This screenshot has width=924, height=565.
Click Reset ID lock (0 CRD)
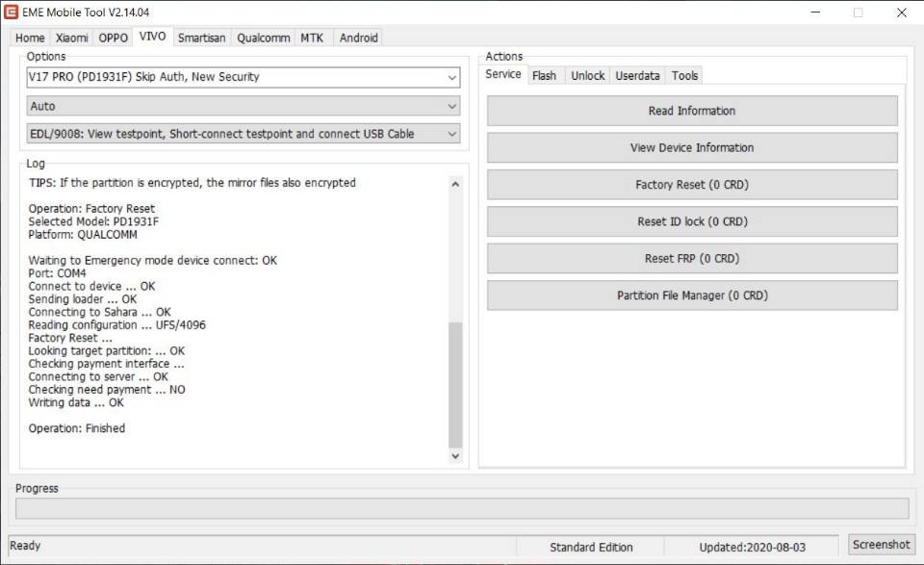point(692,221)
